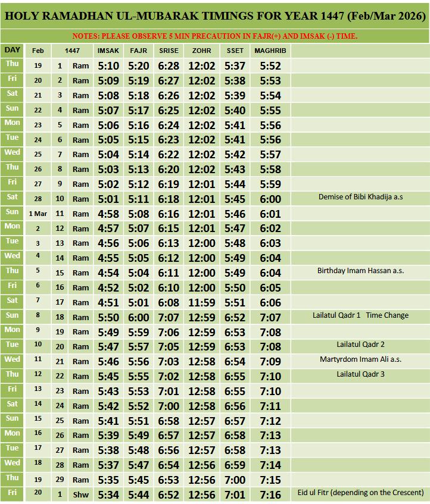
Task: Click the 'Birthday Imam Hassan a.s.' note
Action: coord(360,270)
